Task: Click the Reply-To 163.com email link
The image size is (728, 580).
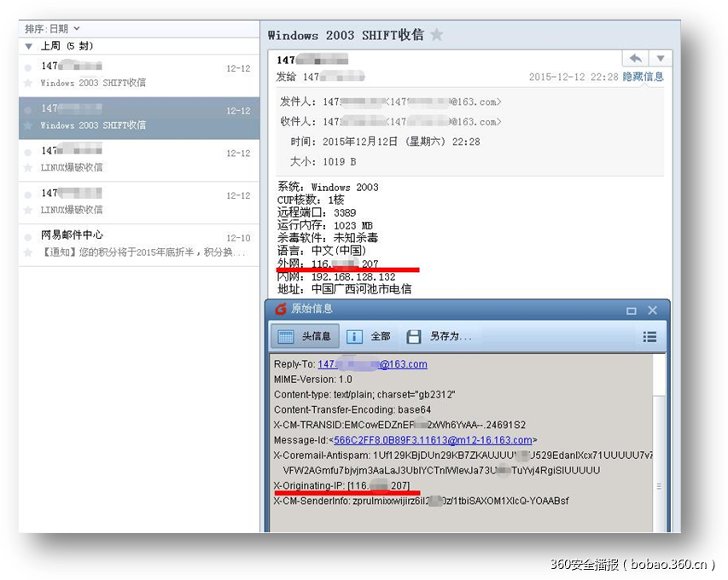Action: point(372,364)
